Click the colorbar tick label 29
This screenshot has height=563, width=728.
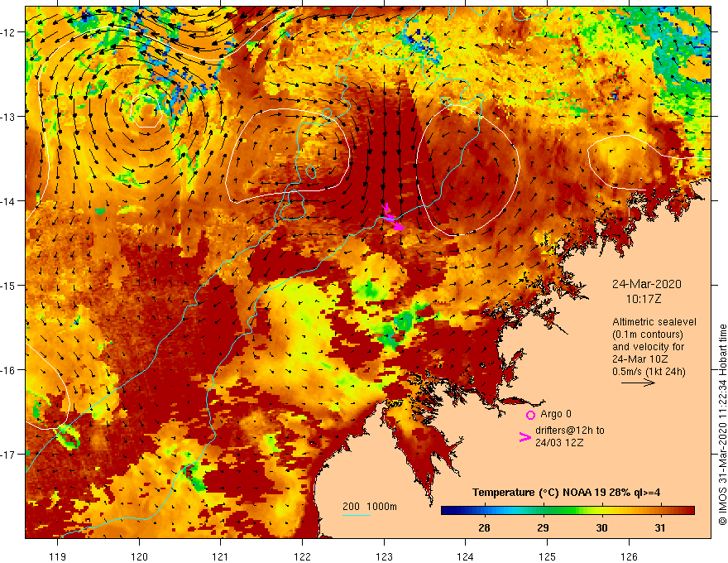tap(543, 527)
